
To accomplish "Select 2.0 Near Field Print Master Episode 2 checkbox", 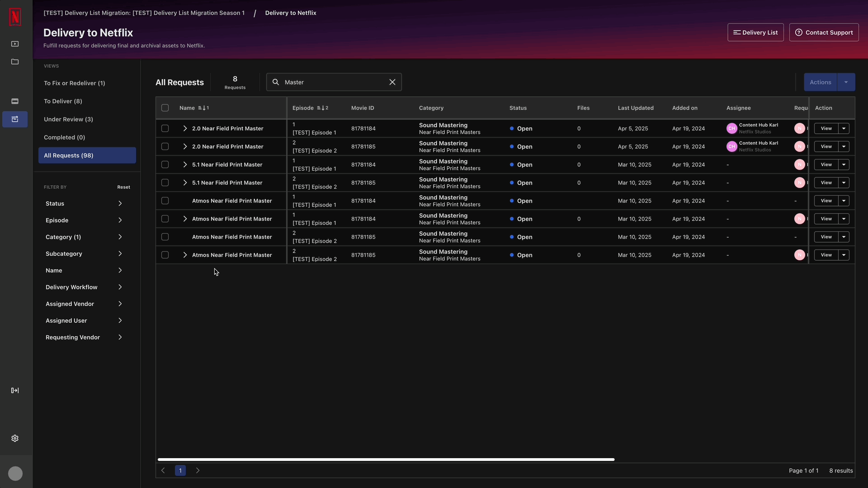I will (165, 146).
